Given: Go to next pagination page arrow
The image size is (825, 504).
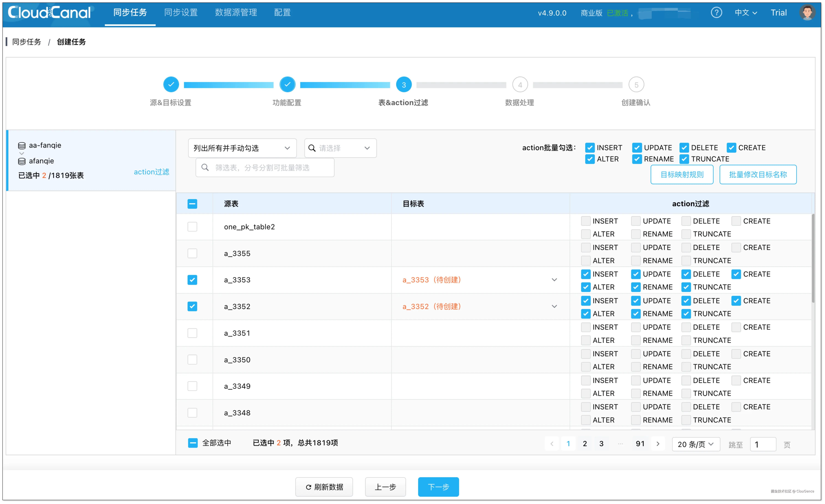Looking at the screenshot, I should coord(658,444).
